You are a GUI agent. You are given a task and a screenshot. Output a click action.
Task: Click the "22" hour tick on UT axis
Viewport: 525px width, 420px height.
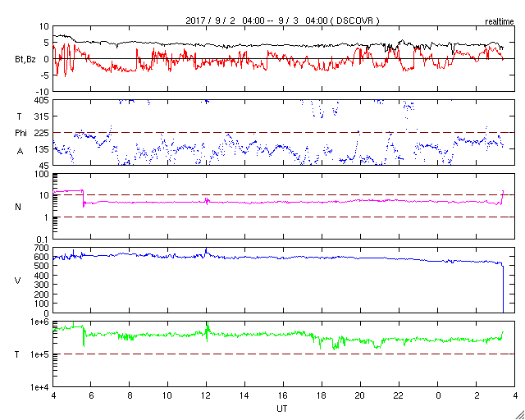[x=399, y=396]
